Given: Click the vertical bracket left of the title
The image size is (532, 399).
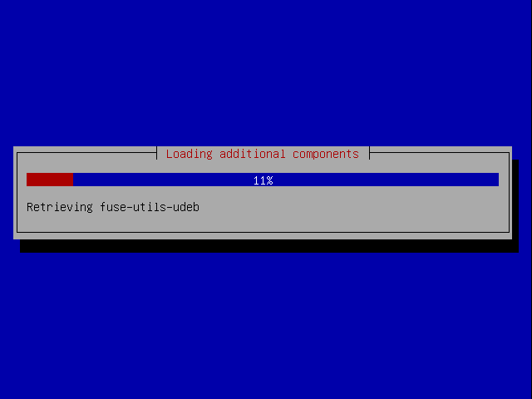Looking at the screenshot, I should click(157, 153).
